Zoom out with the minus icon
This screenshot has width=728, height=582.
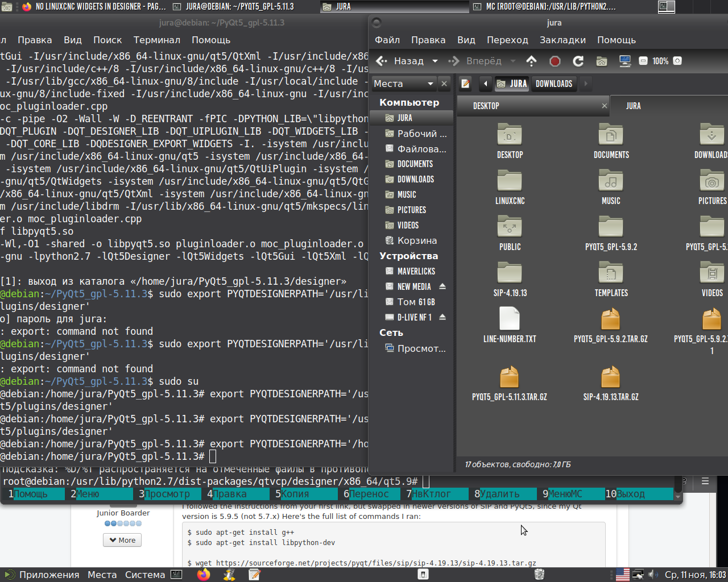tap(643, 61)
